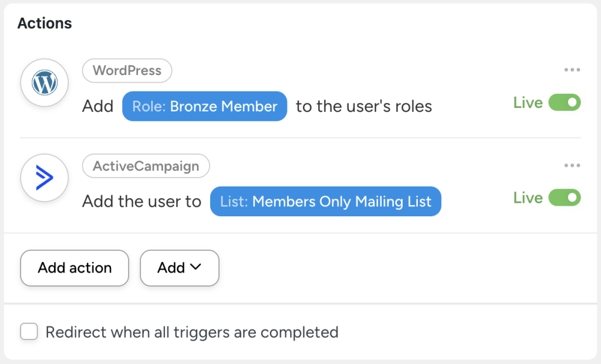The image size is (601, 364).
Task: Disable the Live toggle for the ActiveCampaign action
Action: click(x=563, y=198)
